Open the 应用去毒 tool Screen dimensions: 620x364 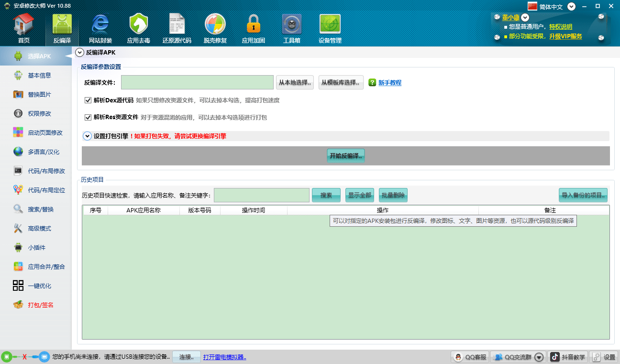tap(139, 27)
